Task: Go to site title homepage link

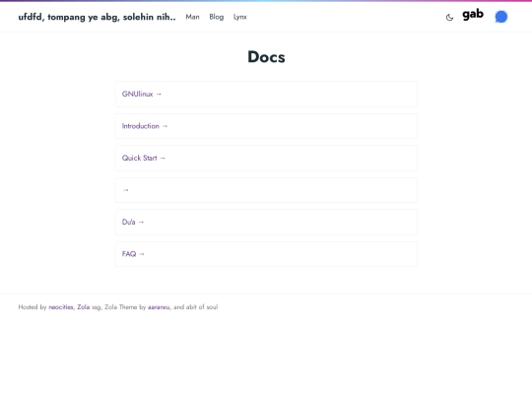Action: (x=97, y=17)
